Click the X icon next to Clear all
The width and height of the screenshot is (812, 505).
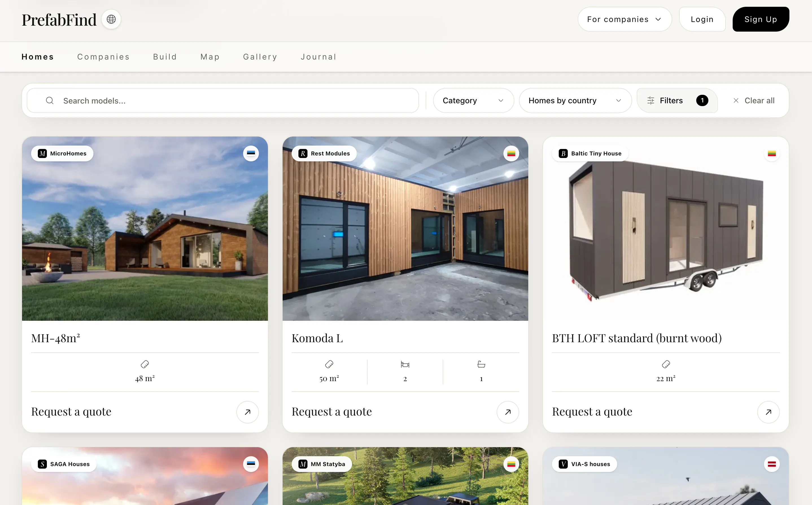click(736, 100)
